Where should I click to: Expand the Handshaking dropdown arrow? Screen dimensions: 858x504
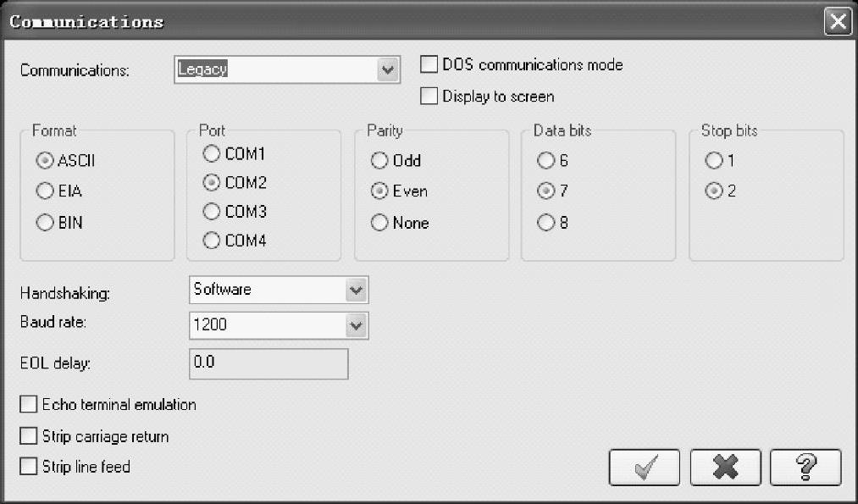tap(357, 290)
